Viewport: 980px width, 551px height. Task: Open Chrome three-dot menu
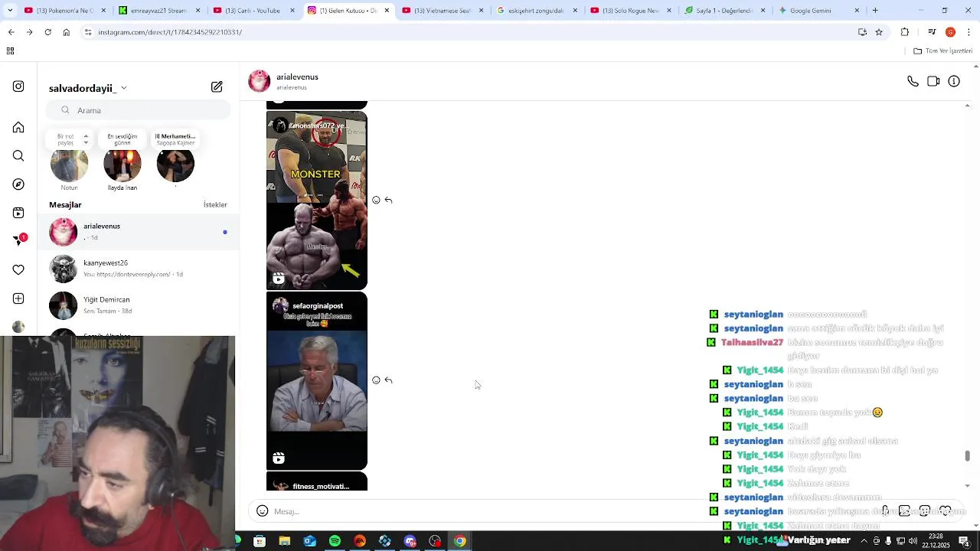click(969, 32)
